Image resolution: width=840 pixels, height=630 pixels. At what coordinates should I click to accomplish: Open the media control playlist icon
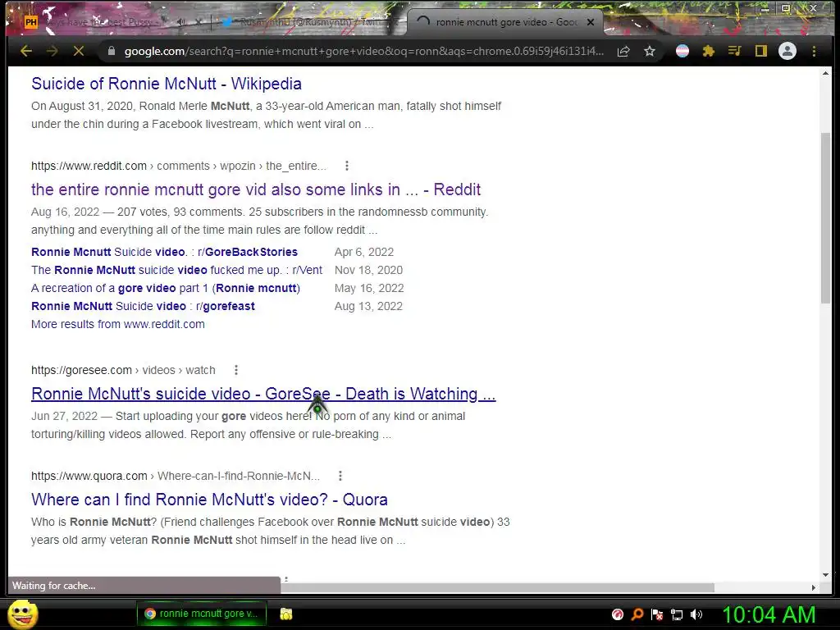pyautogui.click(x=734, y=52)
